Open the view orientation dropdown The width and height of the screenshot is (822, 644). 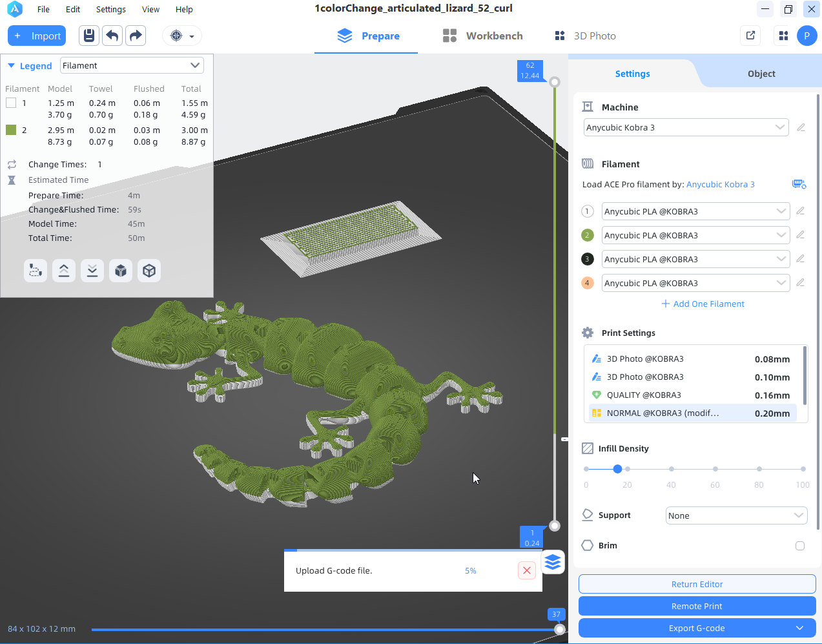(182, 36)
